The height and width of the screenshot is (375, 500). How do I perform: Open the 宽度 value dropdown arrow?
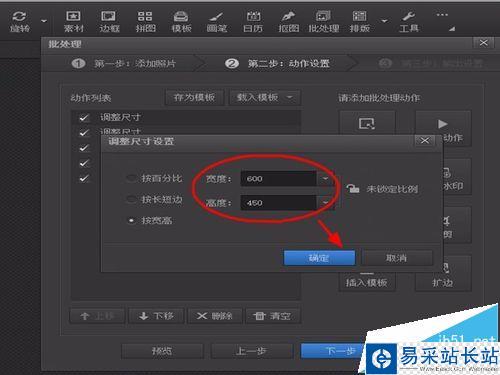click(x=325, y=179)
